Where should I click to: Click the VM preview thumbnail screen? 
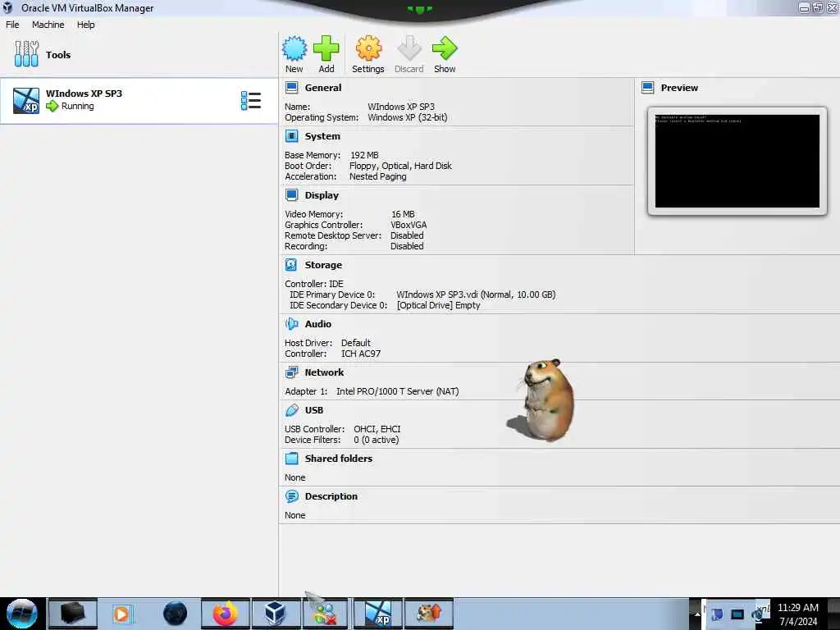click(737, 161)
